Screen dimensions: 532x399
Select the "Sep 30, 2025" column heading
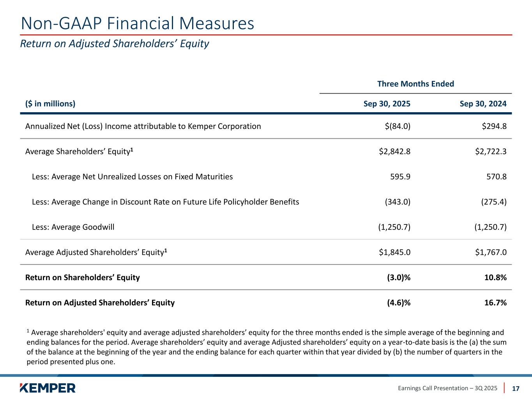tap(387, 104)
